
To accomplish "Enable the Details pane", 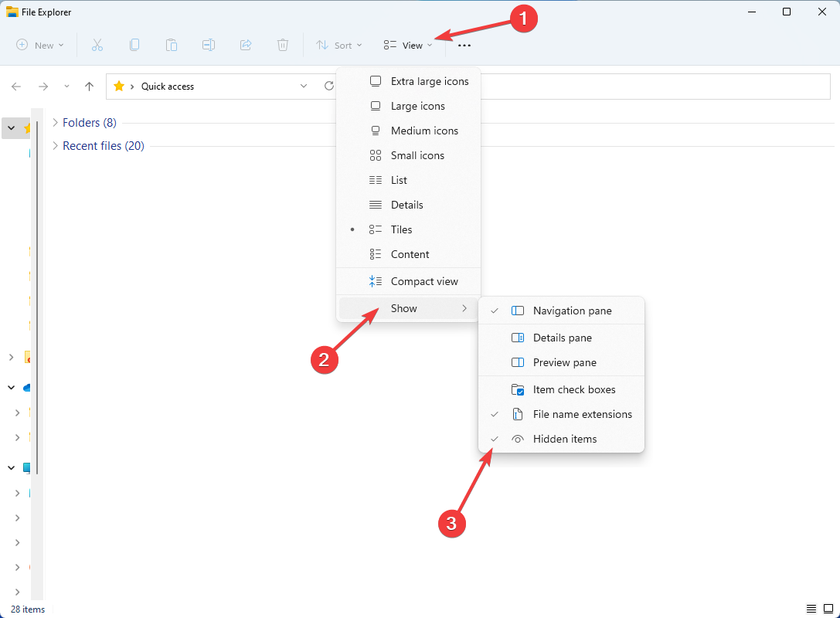I will [561, 338].
